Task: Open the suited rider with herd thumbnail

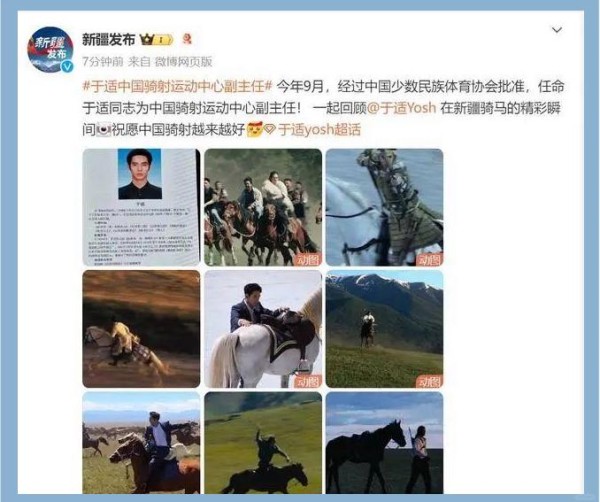Action: [x=141, y=443]
